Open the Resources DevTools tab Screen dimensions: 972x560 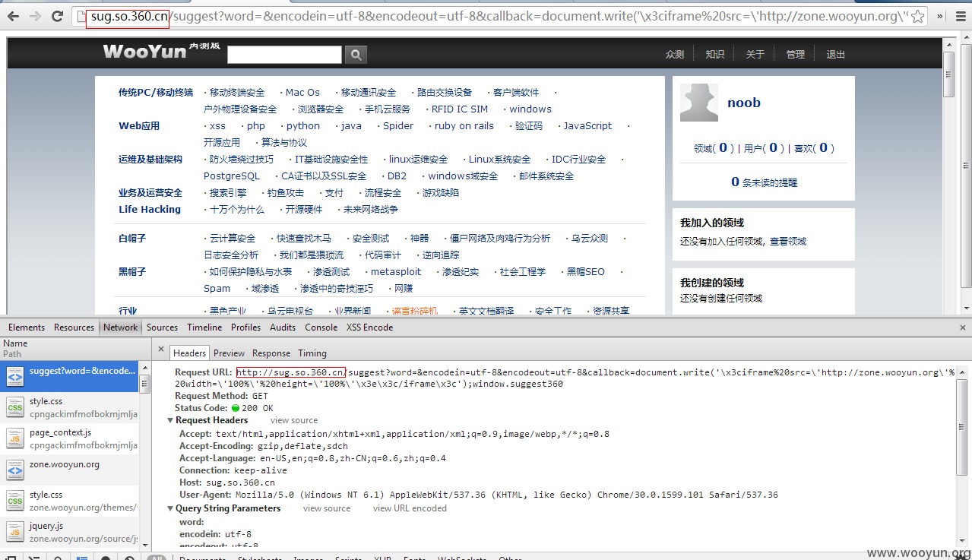(74, 327)
